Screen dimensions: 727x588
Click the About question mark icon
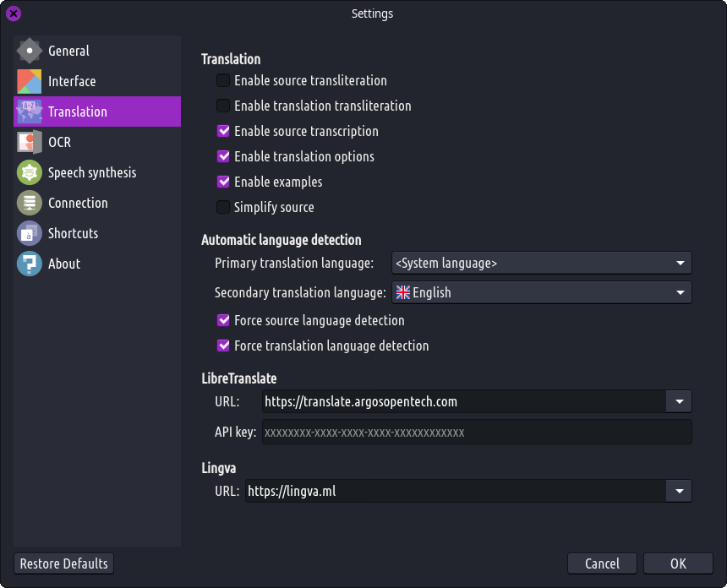(x=30, y=264)
